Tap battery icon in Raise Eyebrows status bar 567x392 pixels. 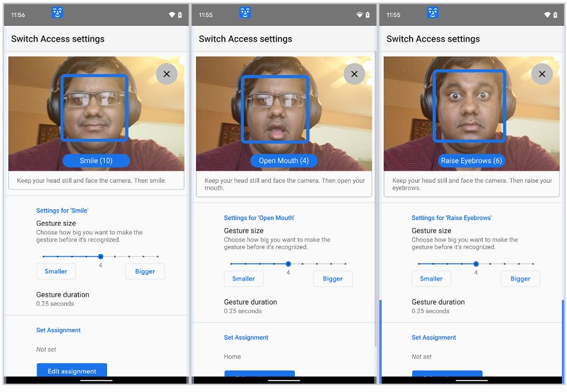click(555, 14)
